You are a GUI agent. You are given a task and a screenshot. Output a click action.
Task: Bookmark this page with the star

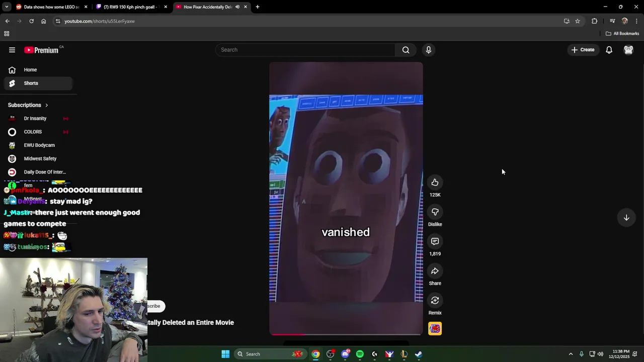coord(578,21)
